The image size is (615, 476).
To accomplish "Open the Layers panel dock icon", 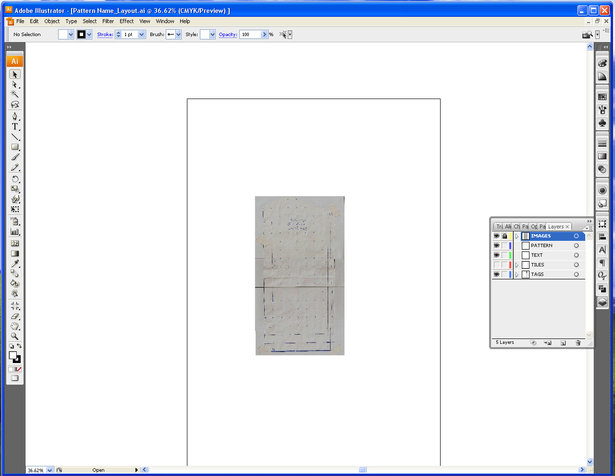I will (602, 302).
